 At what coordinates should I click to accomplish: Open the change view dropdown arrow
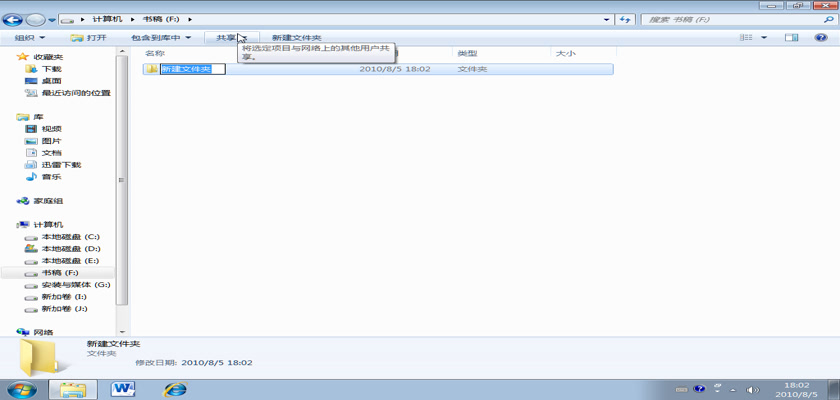(764, 37)
